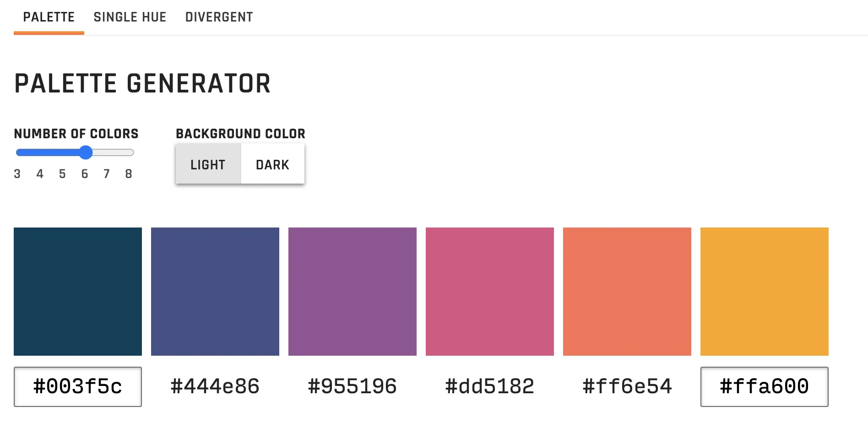Select the pink #dd5182 swatch

489,292
